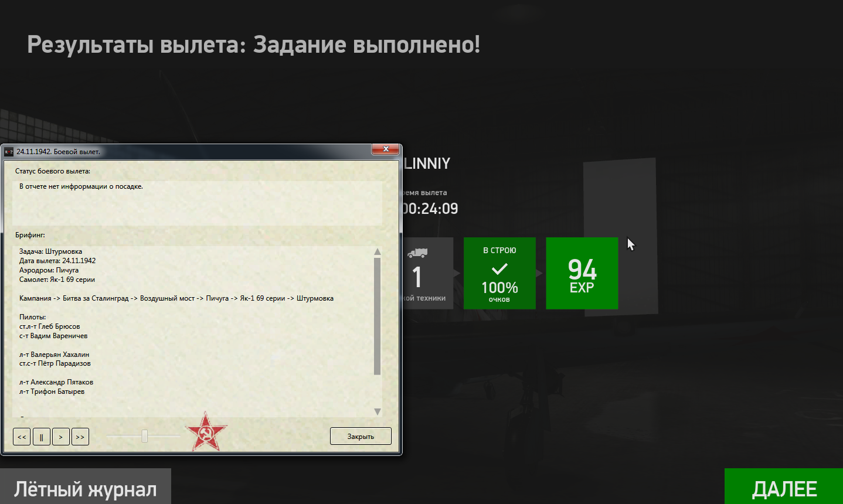The width and height of the screenshot is (843, 504).
Task: Step forward with the > button
Action: point(61,437)
